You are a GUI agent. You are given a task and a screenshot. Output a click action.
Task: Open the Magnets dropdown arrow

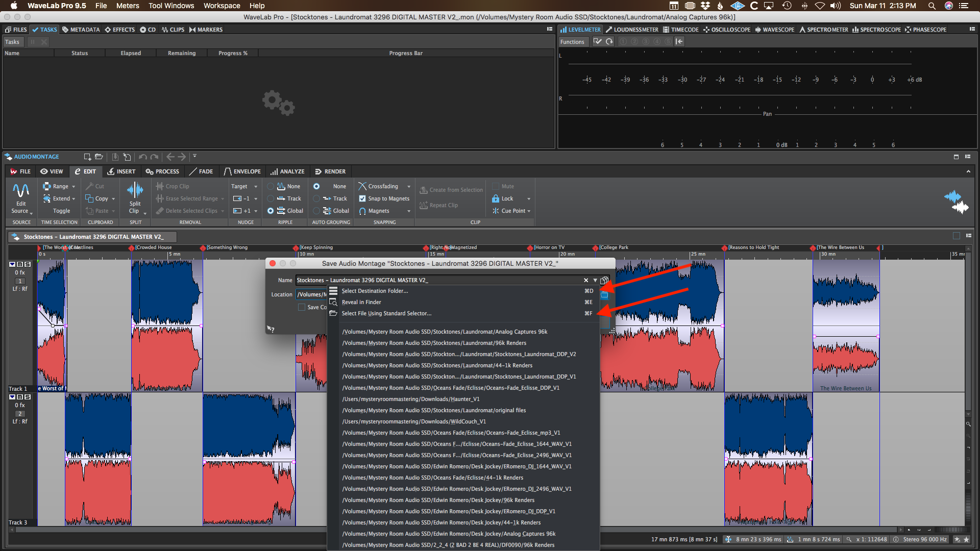[x=409, y=211]
